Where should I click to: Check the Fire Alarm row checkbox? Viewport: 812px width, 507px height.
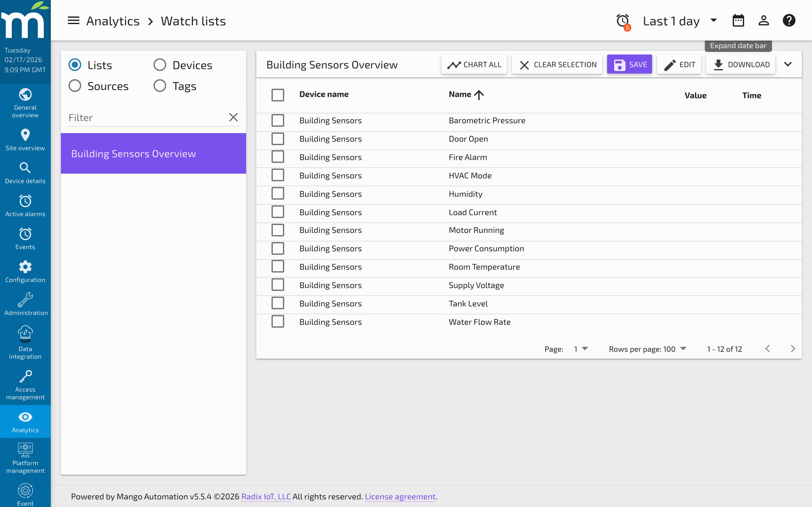pyautogui.click(x=278, y=157)
